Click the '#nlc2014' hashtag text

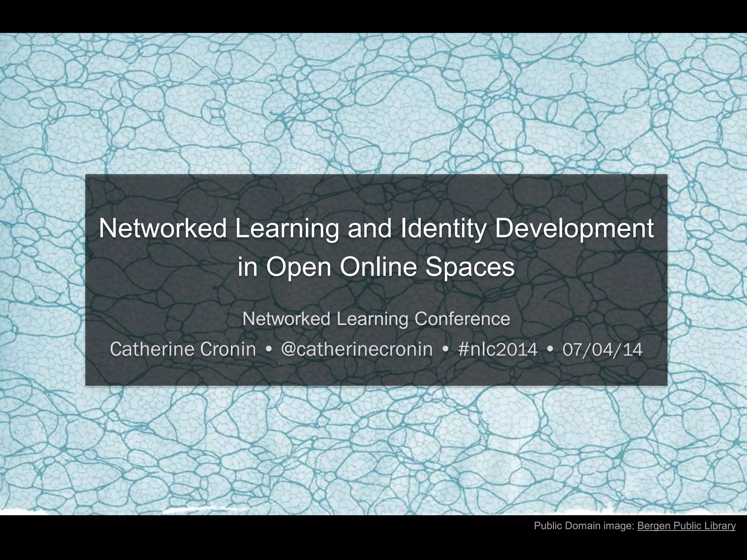(x=498, y=349)
